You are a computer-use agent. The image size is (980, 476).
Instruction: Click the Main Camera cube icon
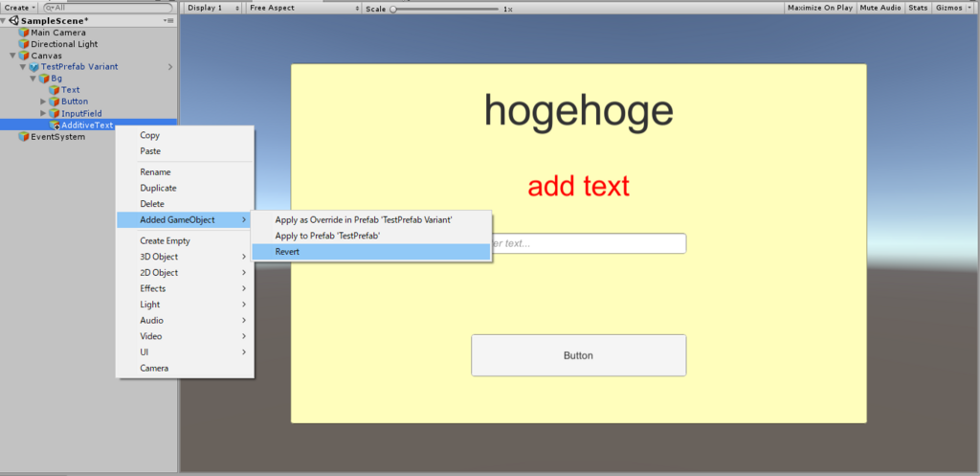click(x=24, y=33)
